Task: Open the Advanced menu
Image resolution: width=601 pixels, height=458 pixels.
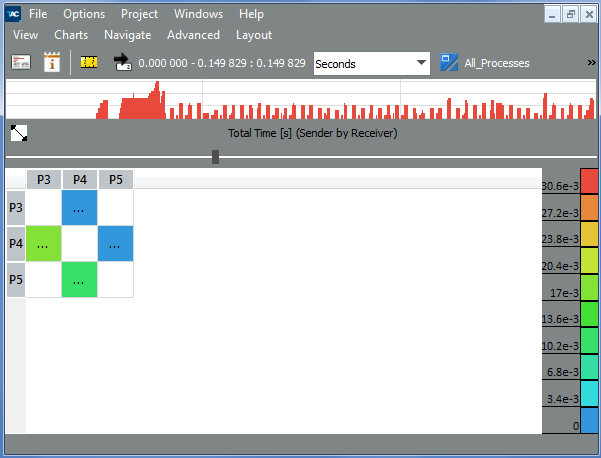Action: tap(193, 35)
